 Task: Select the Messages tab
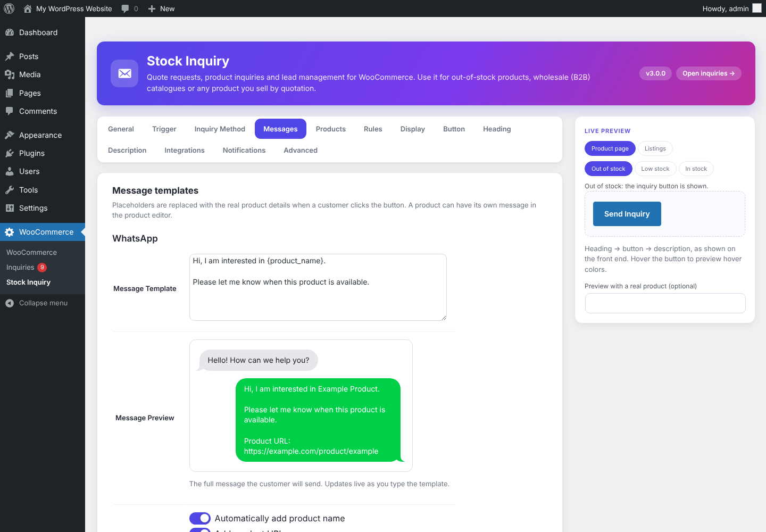pos(280,129)
